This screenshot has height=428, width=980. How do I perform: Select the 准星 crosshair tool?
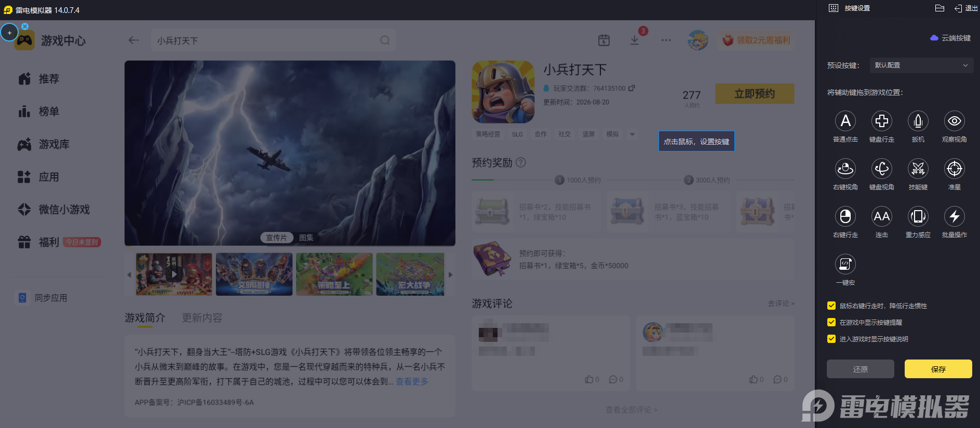click(955, 169)
